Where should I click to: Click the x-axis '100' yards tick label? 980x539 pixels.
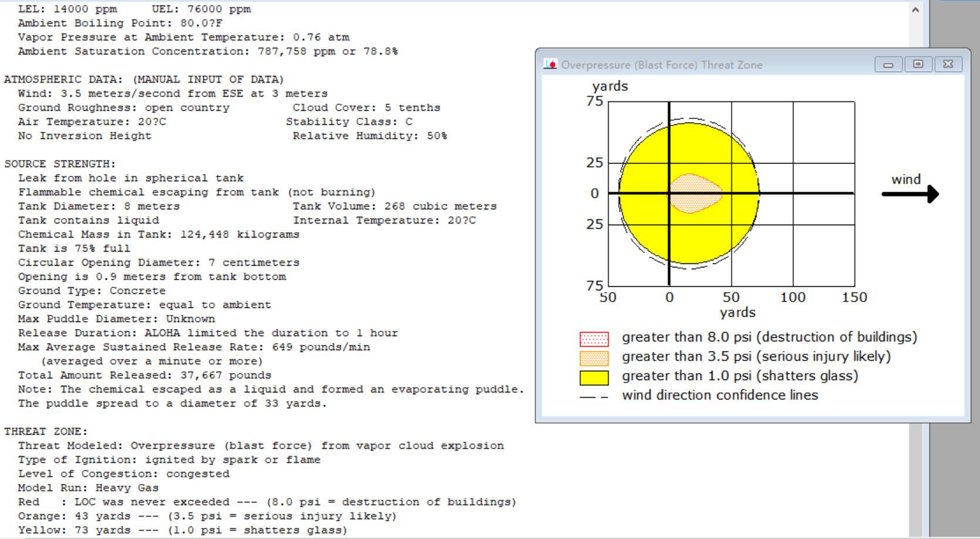(793, 297)
